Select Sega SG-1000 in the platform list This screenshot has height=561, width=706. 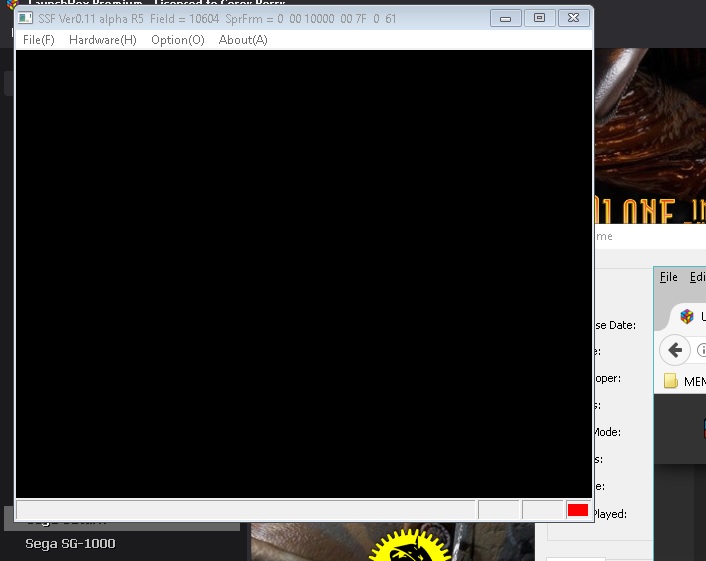(70, 544)
